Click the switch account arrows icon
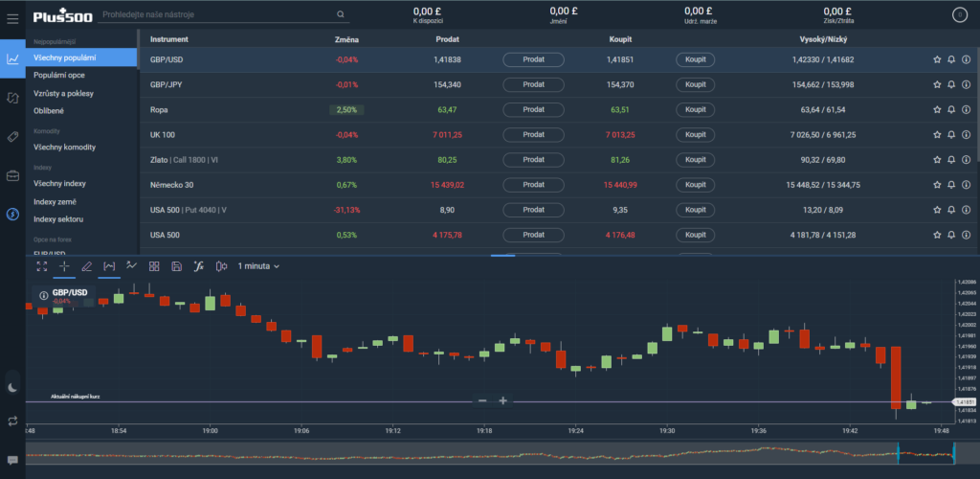980x479 pixels. [12, 421]
